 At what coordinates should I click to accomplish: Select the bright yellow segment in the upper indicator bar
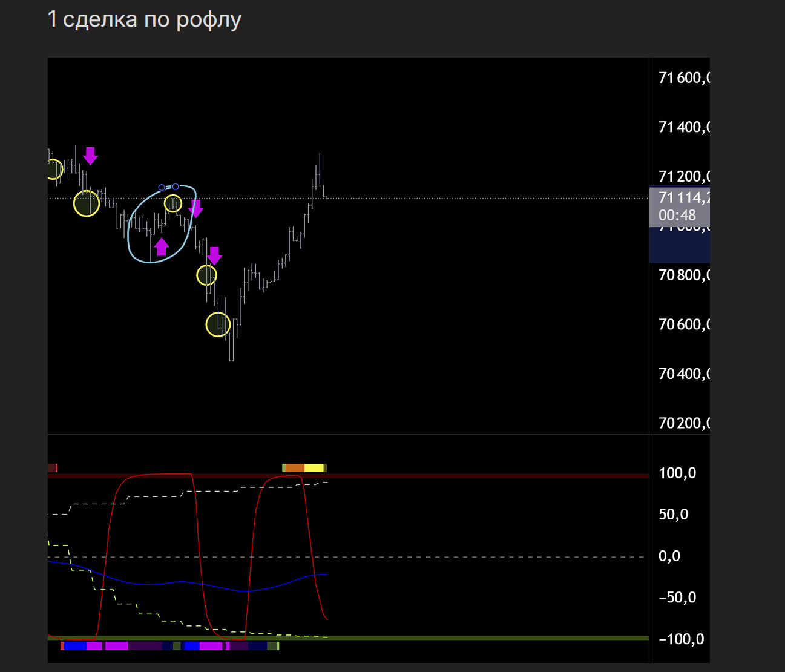(x=314, y=468)
